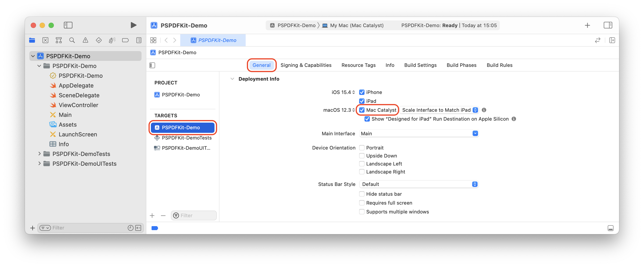Run the project with the Play button

click(134, 25)
